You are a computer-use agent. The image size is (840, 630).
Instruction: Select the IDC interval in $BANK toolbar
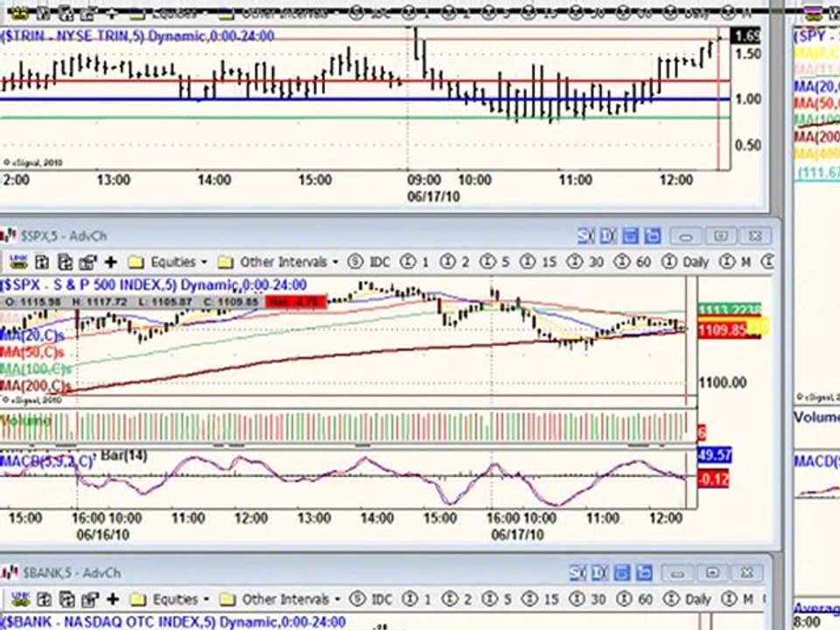[373, 598]
